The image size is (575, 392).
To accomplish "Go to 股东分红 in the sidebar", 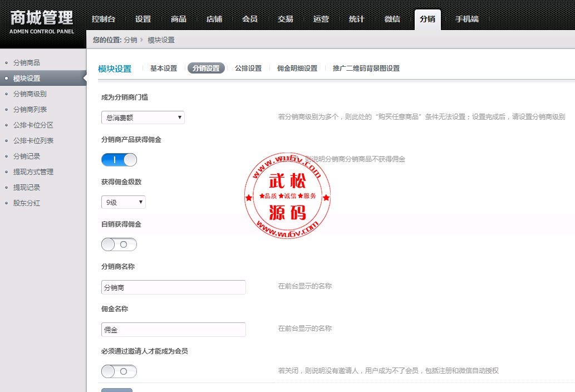I will [27, 203].
